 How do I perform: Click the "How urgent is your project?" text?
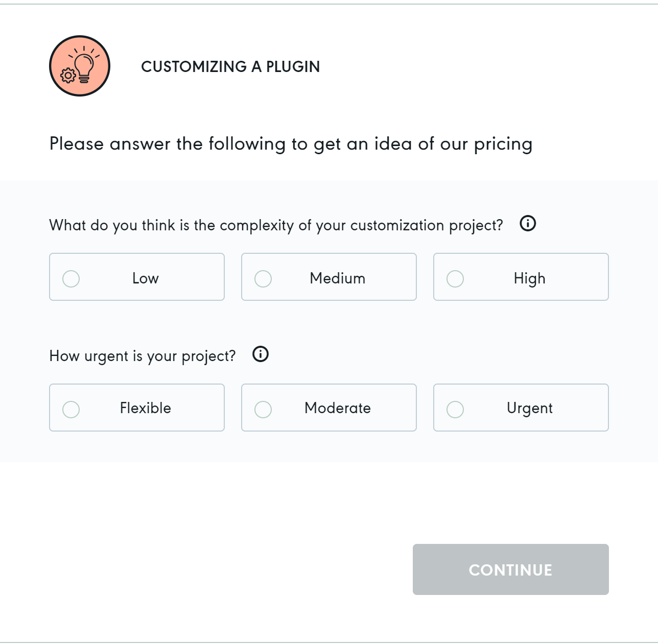pyautogui.click(x=143, y=356)
